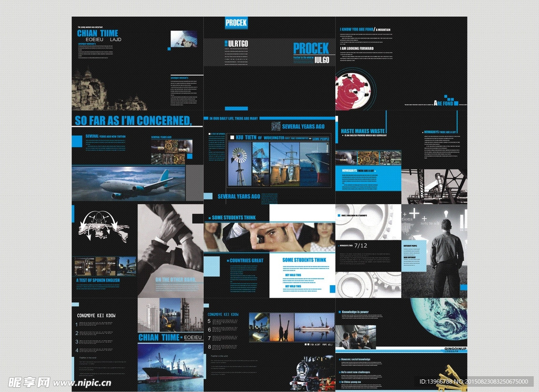Select the "HASTE MAKES WASTE" heading
539x392 pixels.
[x=363, y=131]
